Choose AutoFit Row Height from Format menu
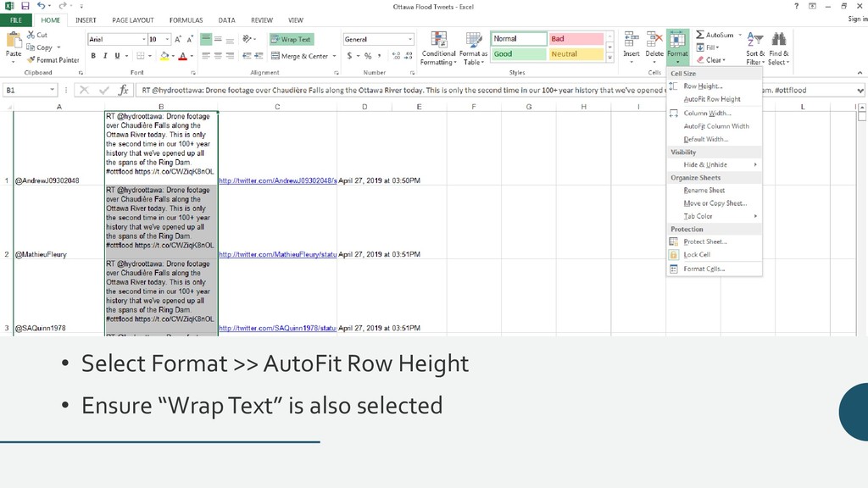The width and height of the screenshot is (868, 488). [x=712, y=99]
